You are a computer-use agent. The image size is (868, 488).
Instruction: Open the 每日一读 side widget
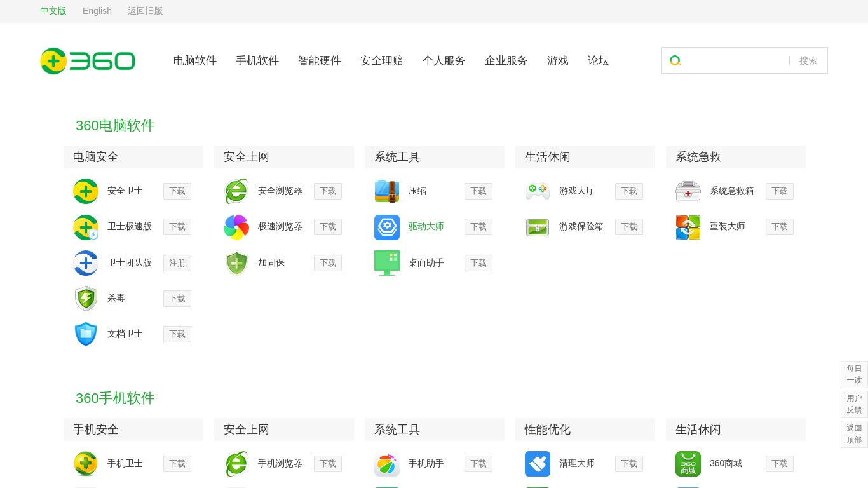pyautogui.click(x=854, y=374)
